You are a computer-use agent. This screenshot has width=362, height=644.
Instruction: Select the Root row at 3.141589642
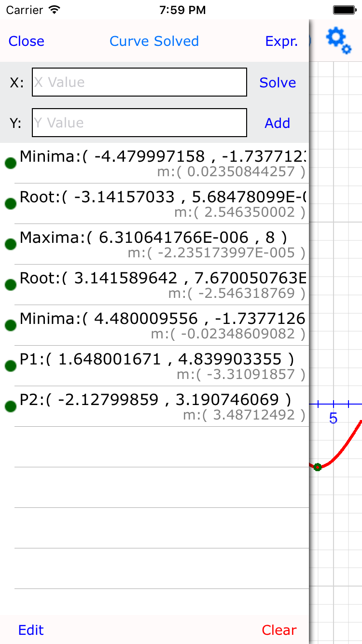(154, 285)
